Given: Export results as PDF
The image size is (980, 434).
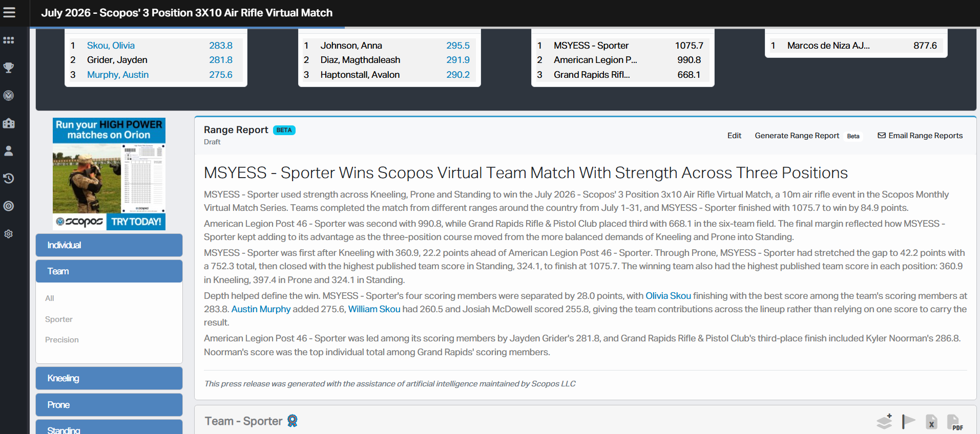Looking at the screenshot, I should tap(955, 422).
